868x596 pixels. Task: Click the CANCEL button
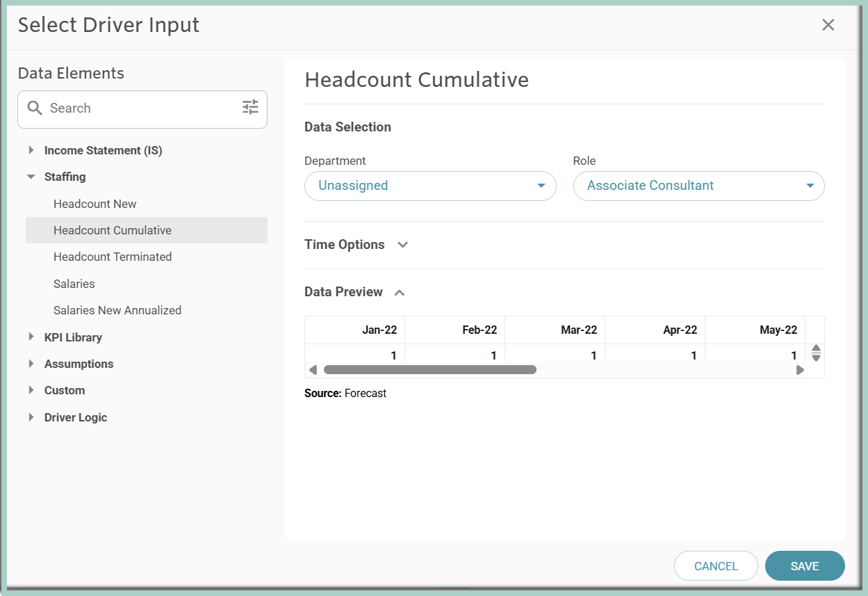coord(716,566)
